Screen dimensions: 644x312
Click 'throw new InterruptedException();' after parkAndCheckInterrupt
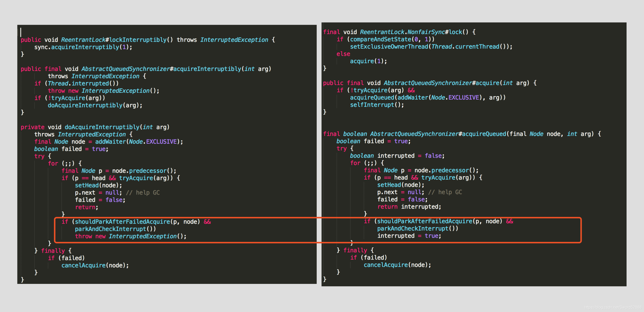[131, 236]
